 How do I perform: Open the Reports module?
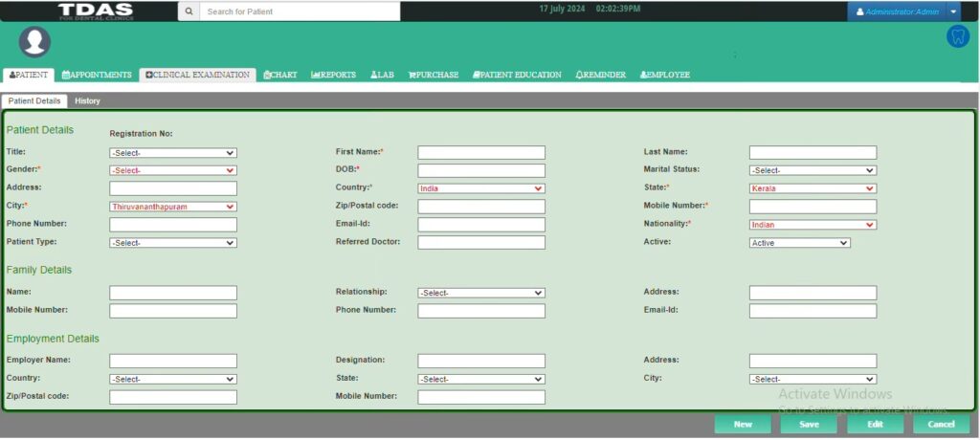333,75
